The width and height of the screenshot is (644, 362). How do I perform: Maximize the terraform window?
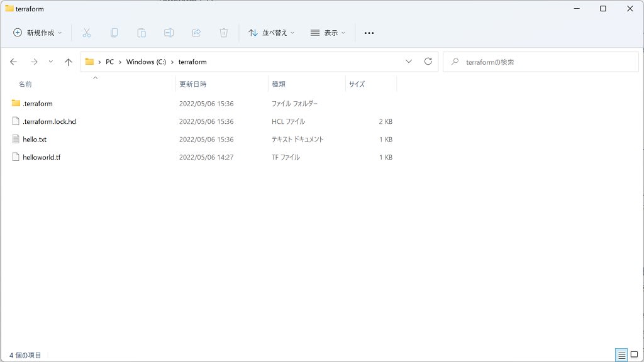point(603,9)
